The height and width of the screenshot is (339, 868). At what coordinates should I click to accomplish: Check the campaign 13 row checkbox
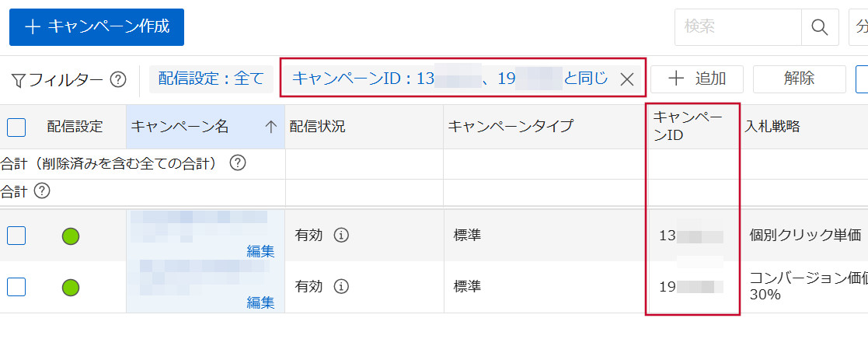point(16,236)
